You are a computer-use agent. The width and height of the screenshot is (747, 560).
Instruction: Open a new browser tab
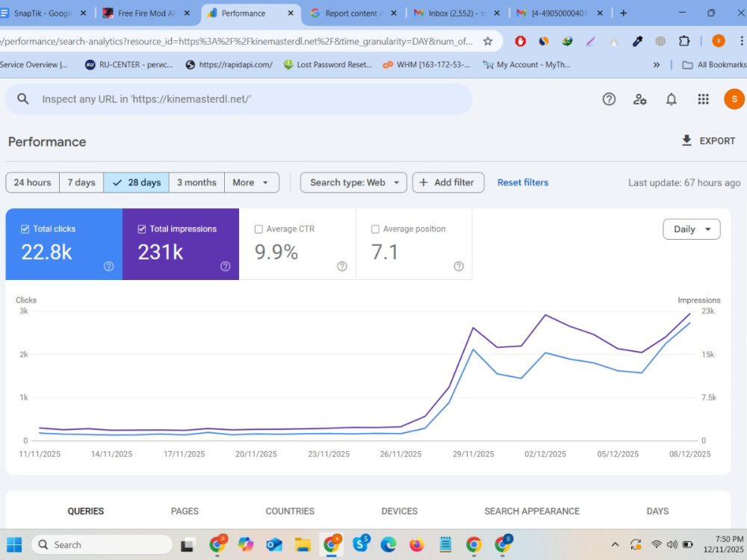623,13
